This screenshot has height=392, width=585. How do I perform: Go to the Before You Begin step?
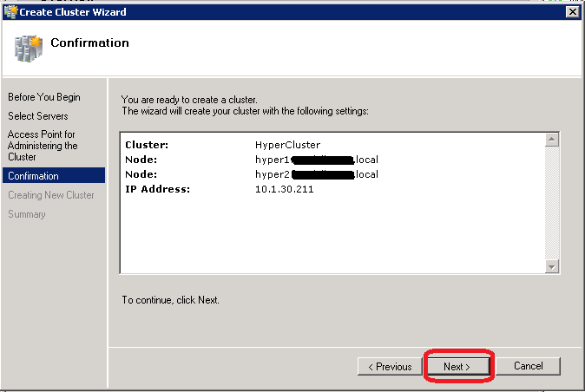pyautogui.click(x=43, y=97)
